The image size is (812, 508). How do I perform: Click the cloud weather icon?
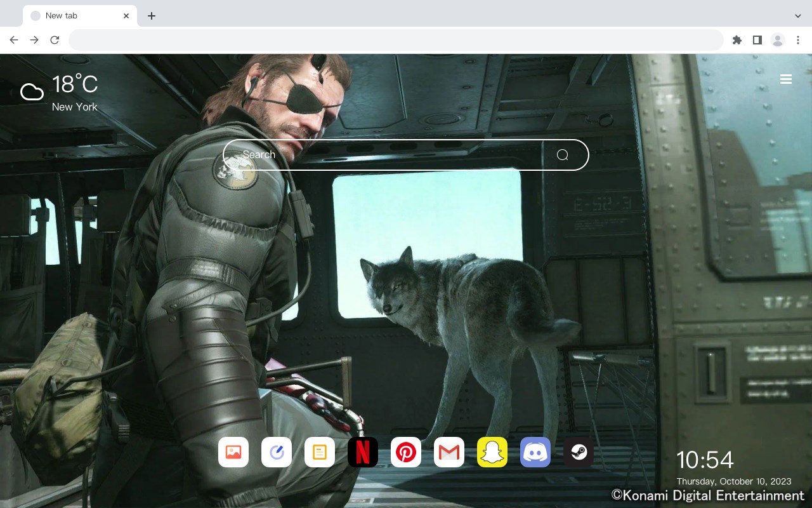(32, 93)
